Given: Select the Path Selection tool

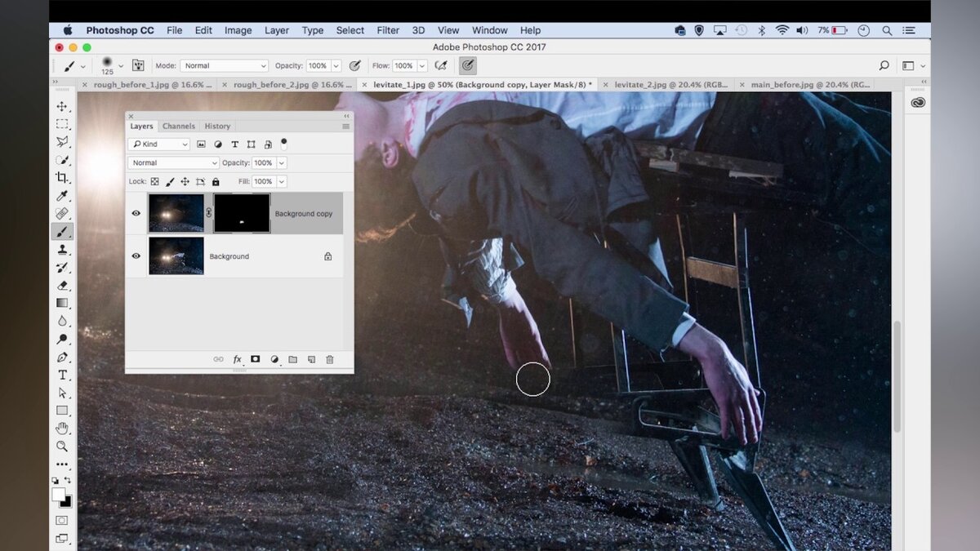Looking at the screenshot, I should click(62, 393).
